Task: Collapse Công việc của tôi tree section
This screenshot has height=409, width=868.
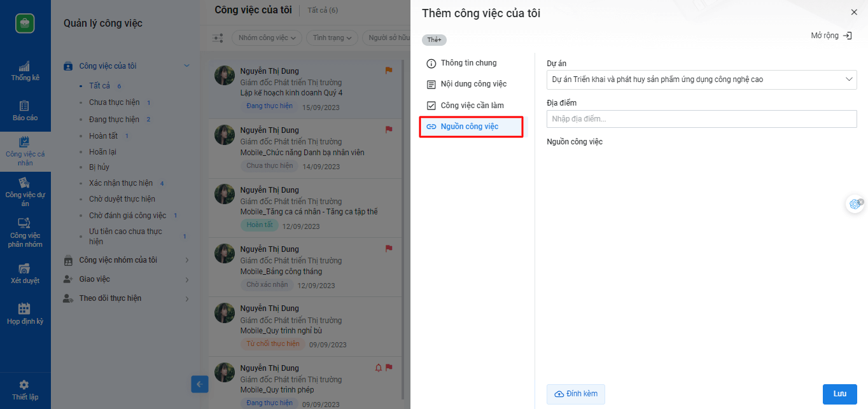Action: [186, 66]
